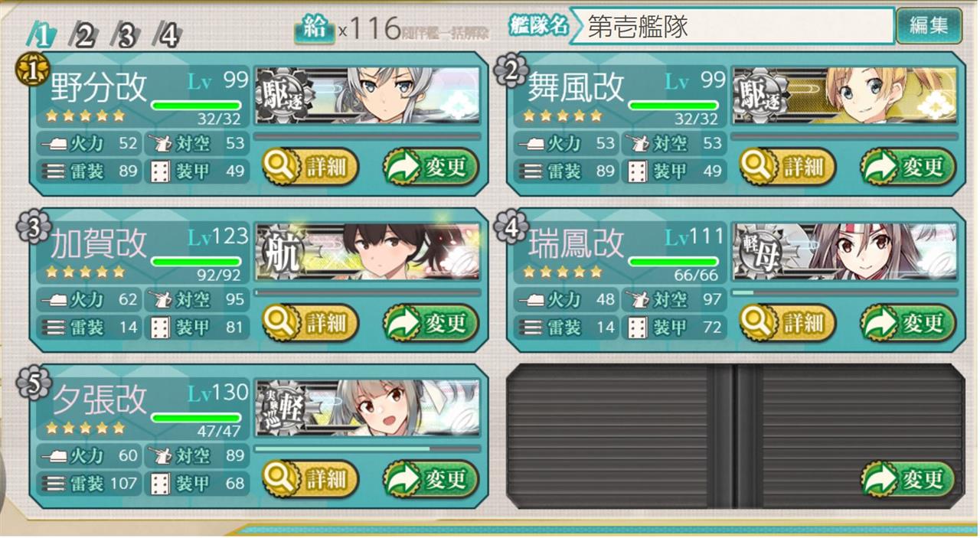Click 夕張改's experience progress bar

[x=367, y=449]
